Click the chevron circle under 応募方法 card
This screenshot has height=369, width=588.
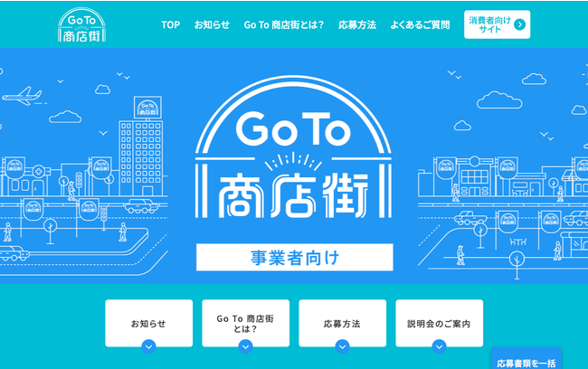[x=342, y=347]
